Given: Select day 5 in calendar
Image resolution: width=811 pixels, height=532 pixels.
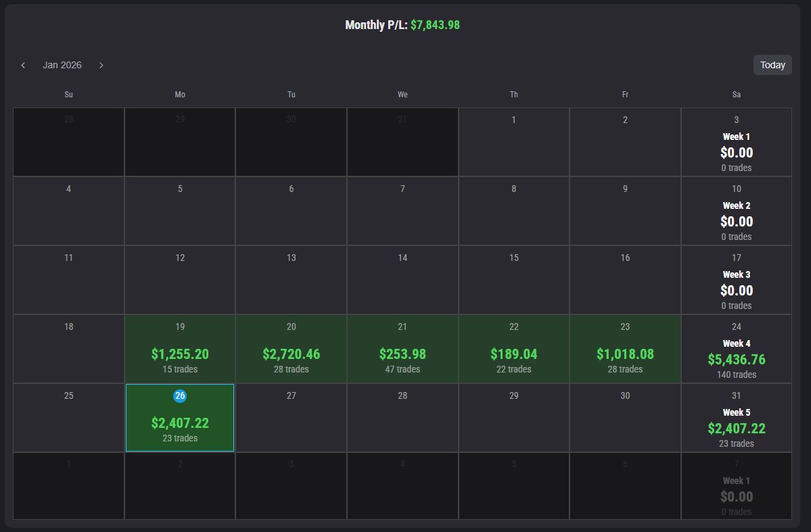Looking at the screenshot, I should [x=180, y=211].
